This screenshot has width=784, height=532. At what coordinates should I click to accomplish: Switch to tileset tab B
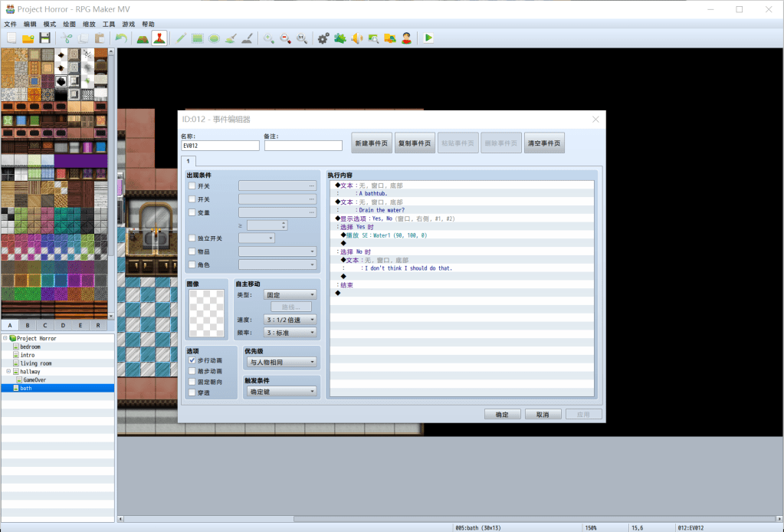pos(28,326)
